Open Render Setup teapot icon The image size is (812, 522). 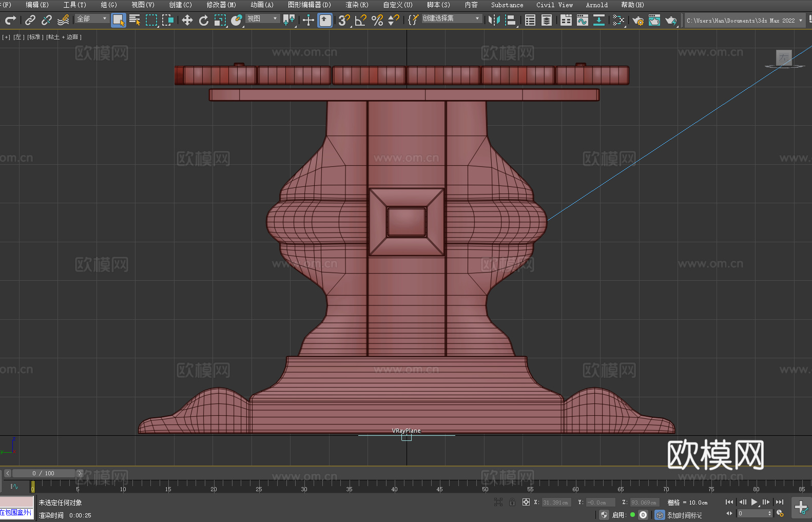pyautogui.click(x=638, y=20)
